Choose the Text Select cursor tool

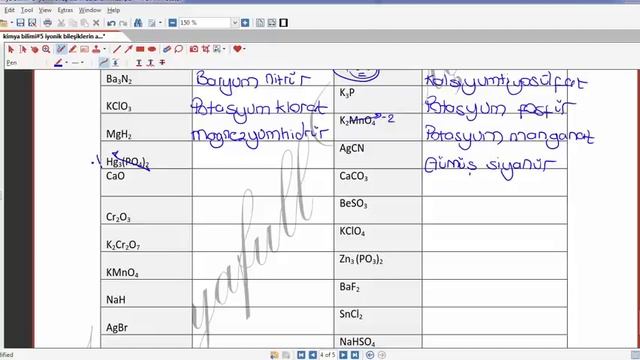click(23, 49)
